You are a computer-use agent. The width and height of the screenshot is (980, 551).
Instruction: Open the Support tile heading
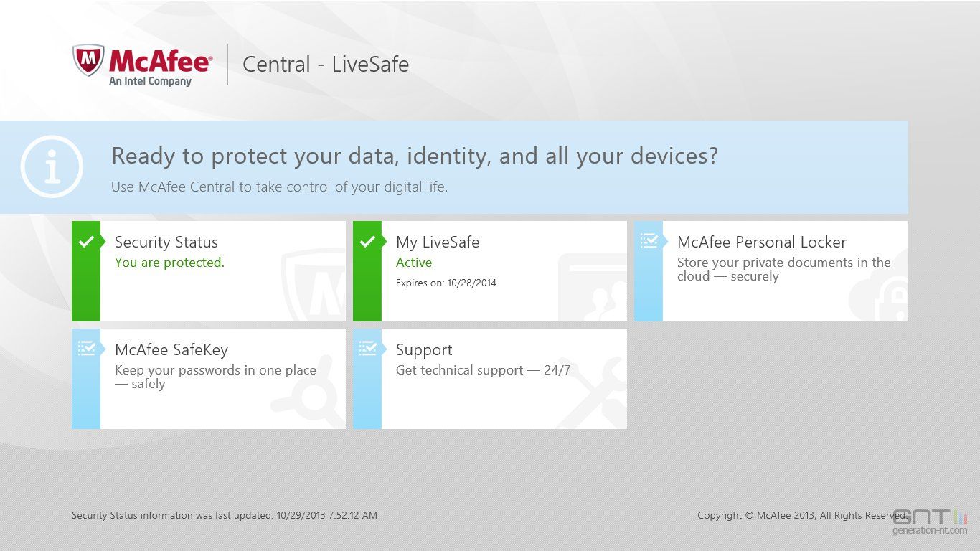(x=424, y=350)
